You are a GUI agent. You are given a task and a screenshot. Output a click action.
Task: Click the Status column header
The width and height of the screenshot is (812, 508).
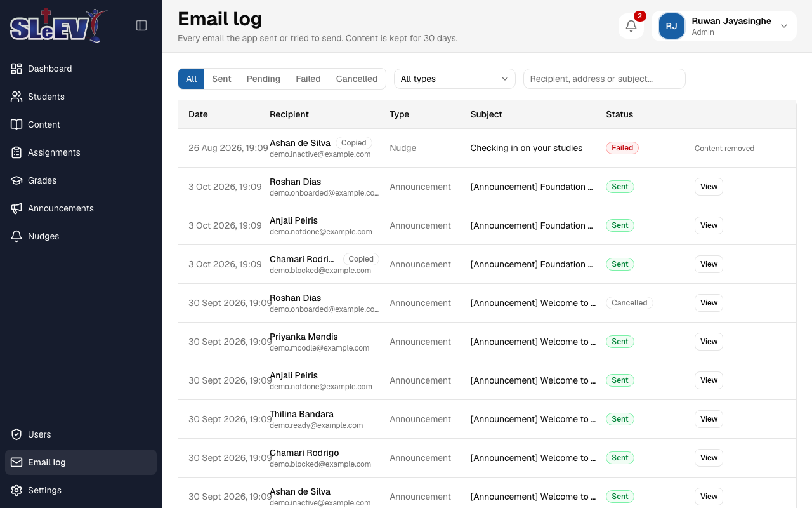[620, 114]
